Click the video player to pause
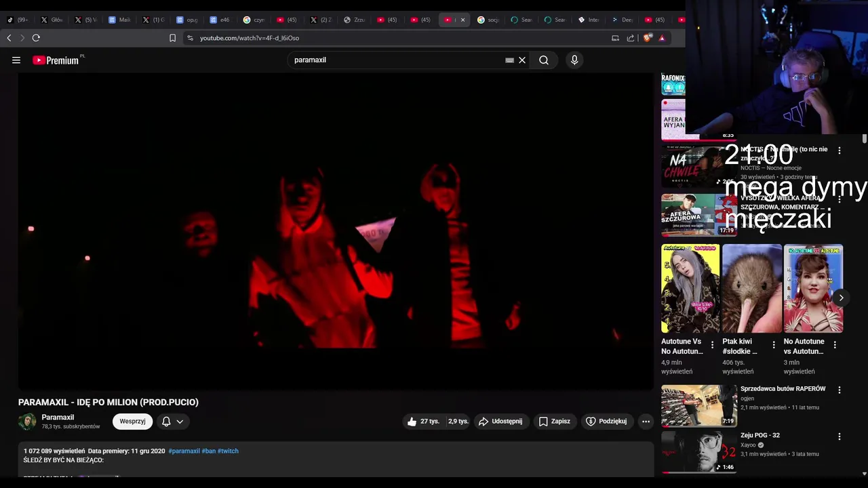This screenshot has width=868, height=488. (x=336, y=231)
